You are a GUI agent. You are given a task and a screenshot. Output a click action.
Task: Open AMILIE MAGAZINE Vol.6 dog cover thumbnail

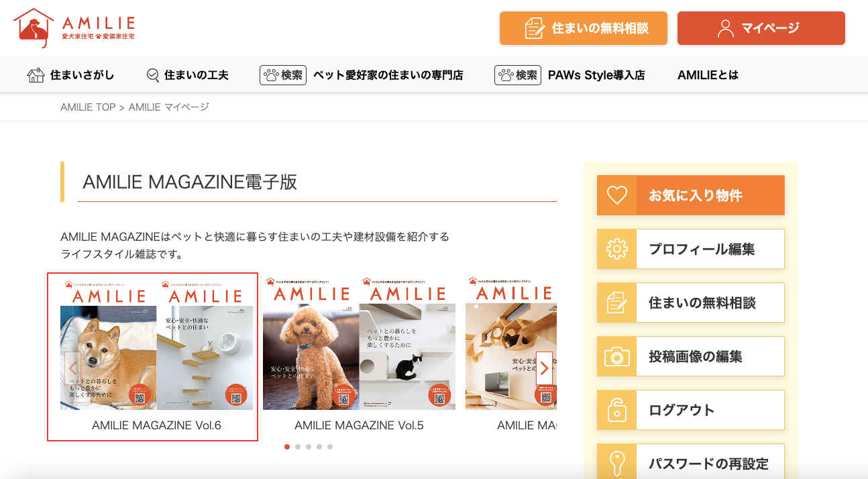[x=108, y=343]
